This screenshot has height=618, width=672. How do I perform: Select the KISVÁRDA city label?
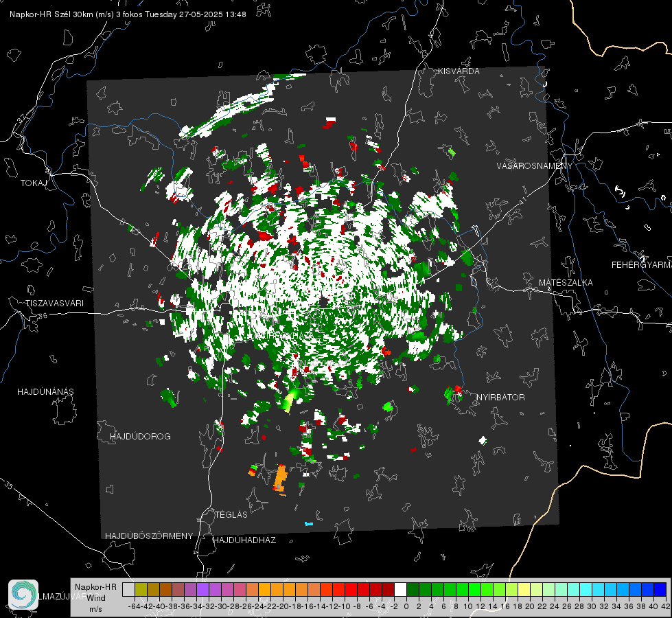click(x=459, y=71)
